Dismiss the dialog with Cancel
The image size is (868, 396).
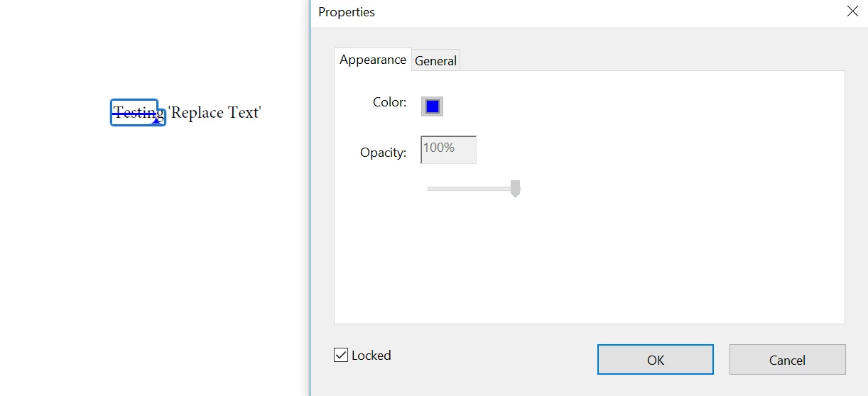coord(787,360)
